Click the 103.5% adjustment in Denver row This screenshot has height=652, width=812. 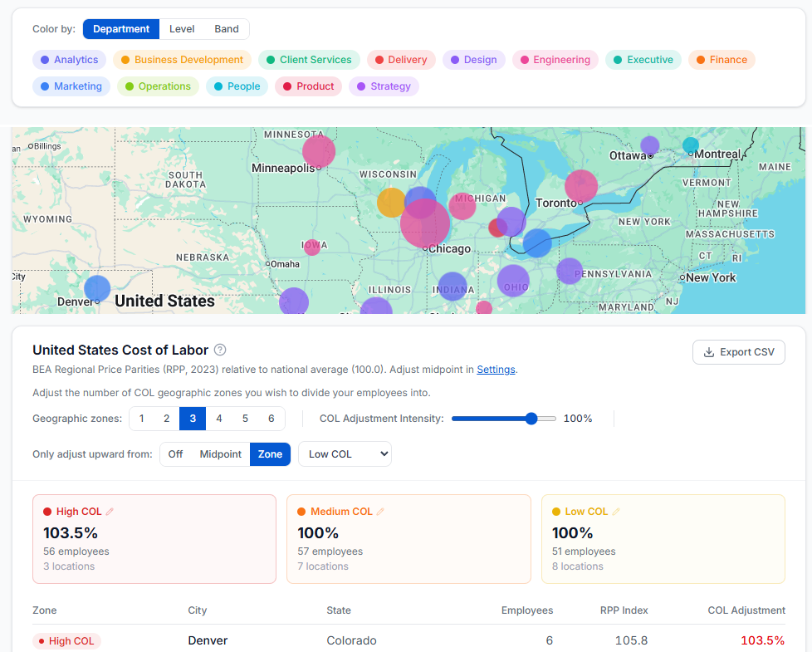click(763, 640)
